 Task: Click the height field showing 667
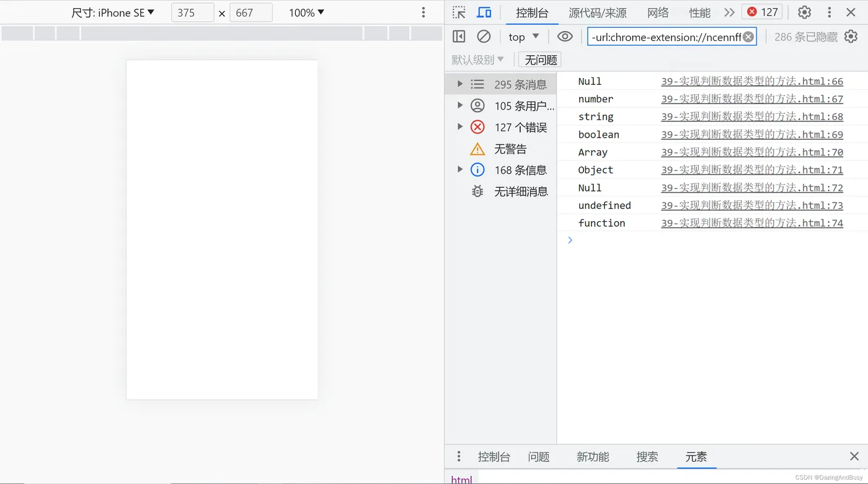click(250, 12)
